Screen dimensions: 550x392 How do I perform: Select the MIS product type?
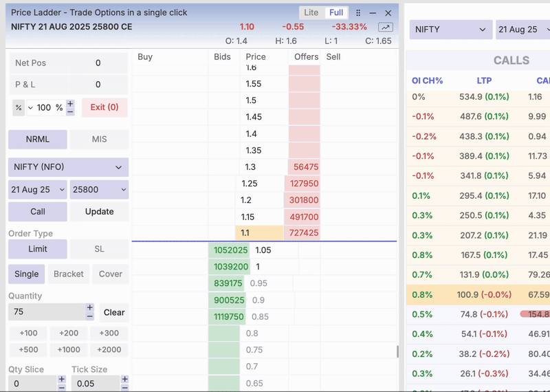[x=99, y=139]
